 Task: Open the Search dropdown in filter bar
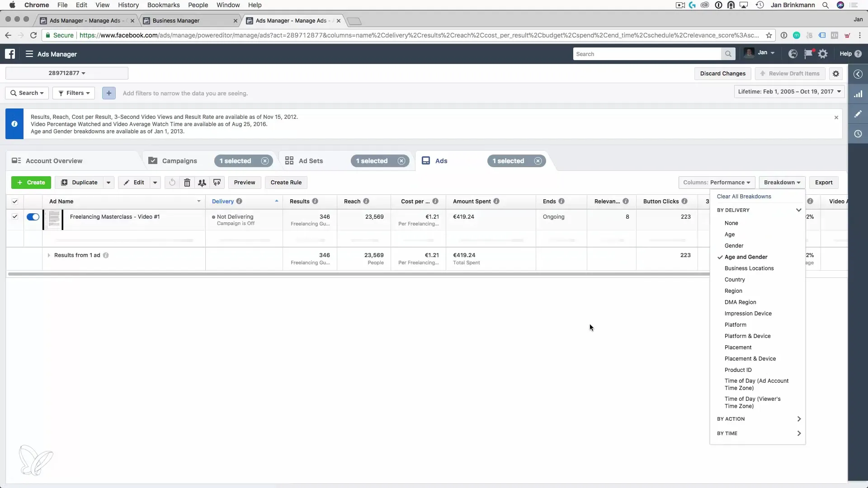click(x=27, y=93)
